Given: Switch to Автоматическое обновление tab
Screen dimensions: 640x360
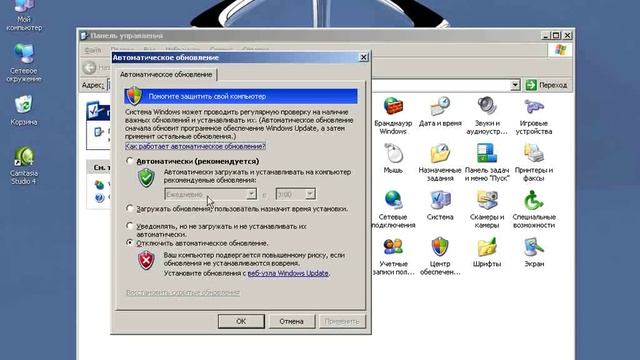Looking at the screenshot, I should pos(166,75).
